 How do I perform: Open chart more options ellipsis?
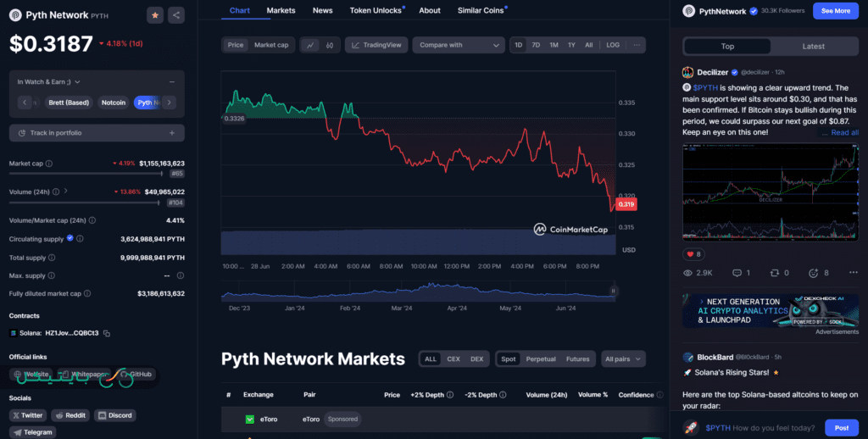(x=637, y=46)
